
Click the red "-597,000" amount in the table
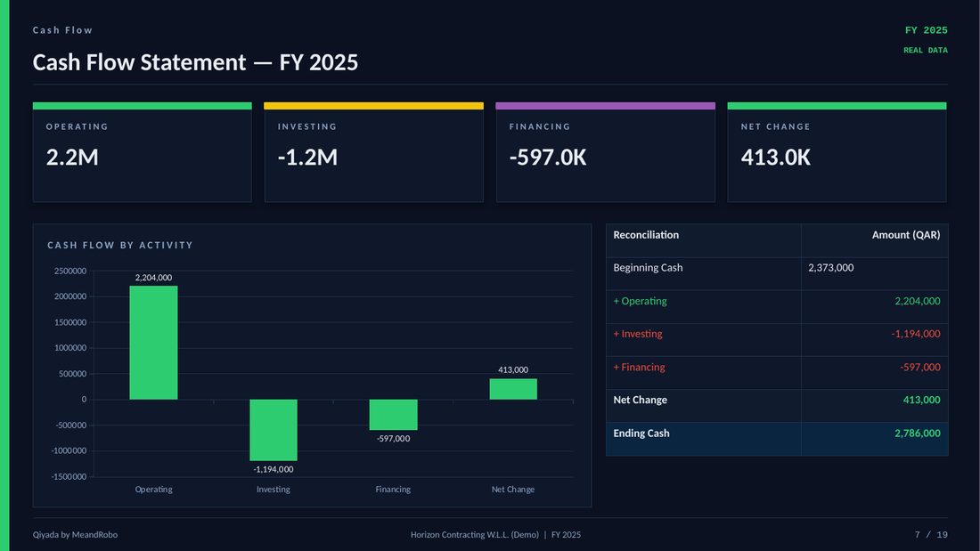point(920,368)
